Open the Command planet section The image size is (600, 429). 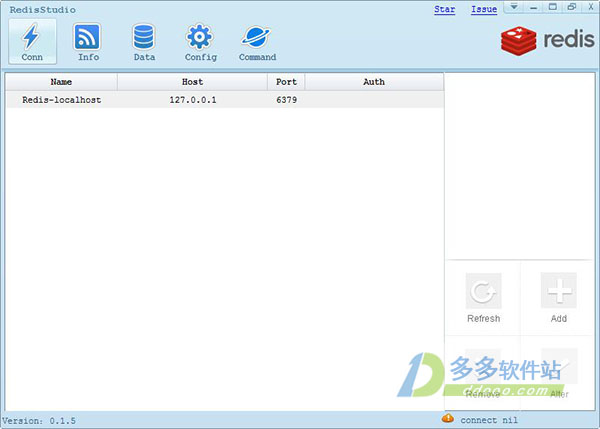point(257,41)
